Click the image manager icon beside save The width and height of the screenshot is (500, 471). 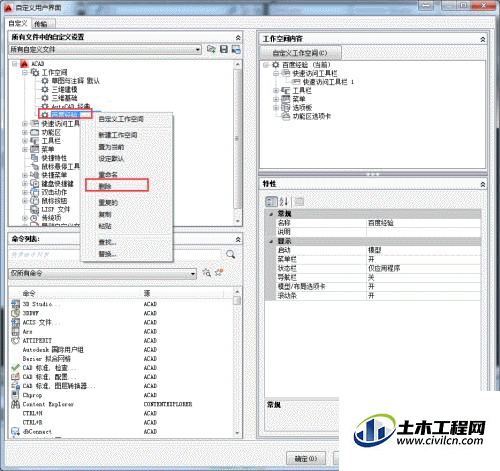[x=236, y=49]
